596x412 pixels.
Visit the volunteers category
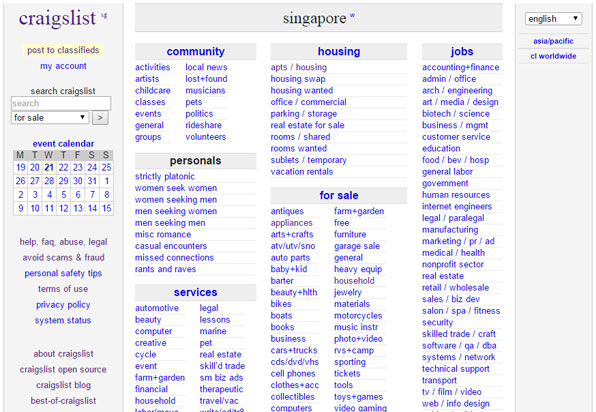[206, 137]
